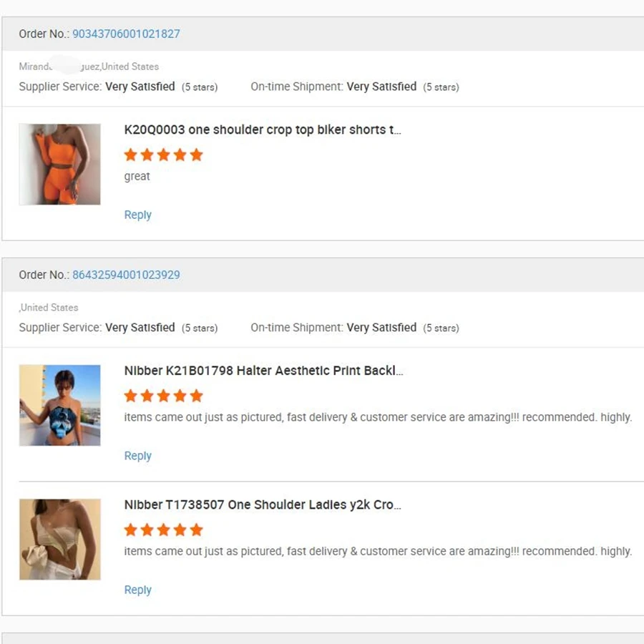Reply to the T1738507 one shoulder review
The width and height of the screenshot is (644, 644).
137,590
